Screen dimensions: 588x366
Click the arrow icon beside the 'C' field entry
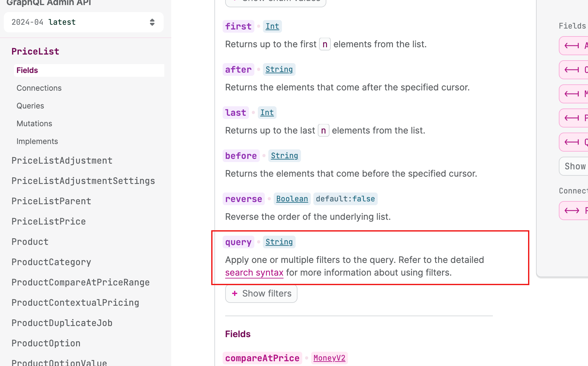572,70
